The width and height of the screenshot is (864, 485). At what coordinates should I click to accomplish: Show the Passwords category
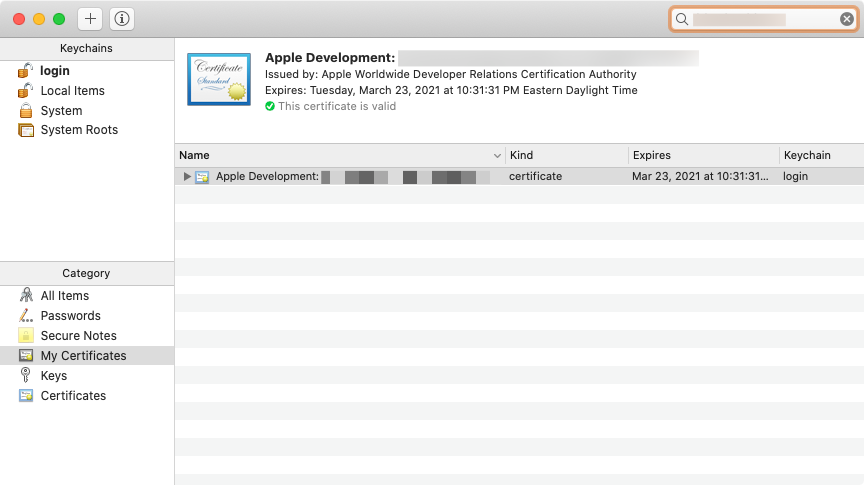pos(70,316)
